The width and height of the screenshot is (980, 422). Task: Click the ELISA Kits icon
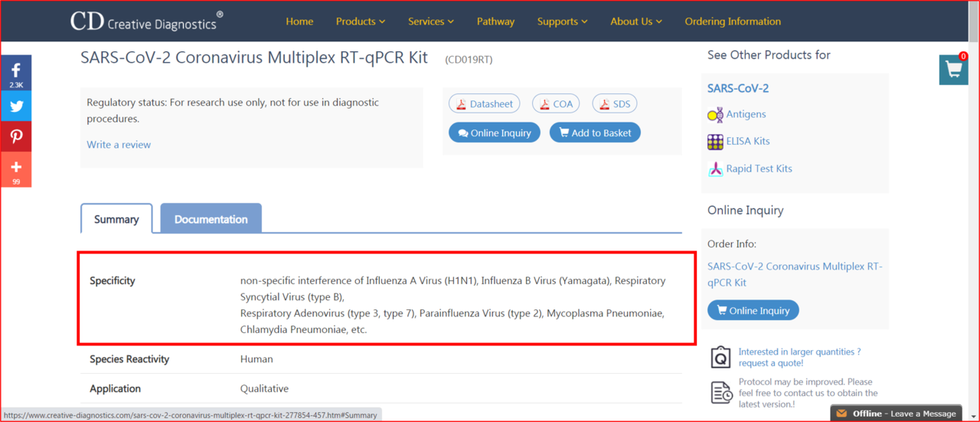tap(715, 142)
